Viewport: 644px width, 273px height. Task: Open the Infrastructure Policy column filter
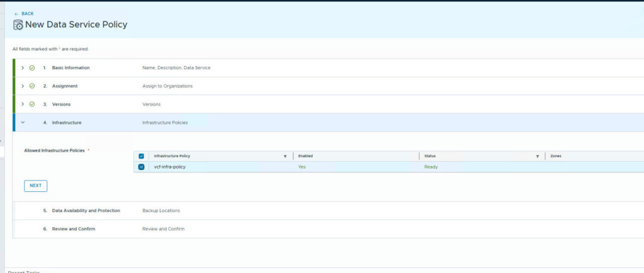(285, 156)
